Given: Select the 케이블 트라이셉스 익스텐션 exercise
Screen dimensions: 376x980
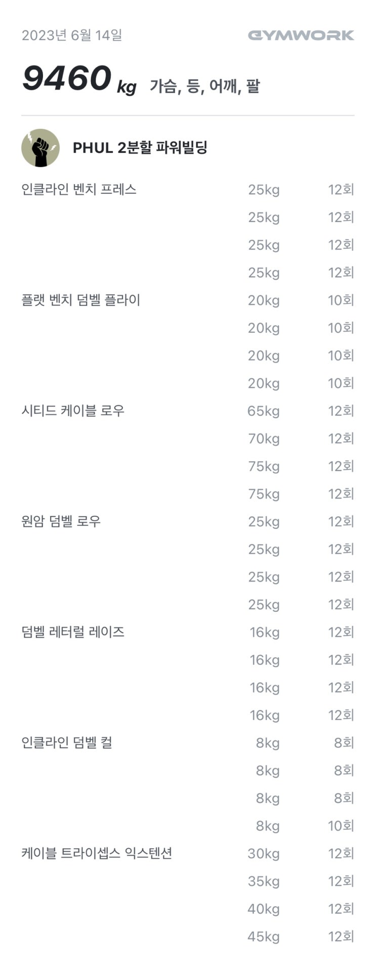Looking at the screenshot, I should coord(97,854).
